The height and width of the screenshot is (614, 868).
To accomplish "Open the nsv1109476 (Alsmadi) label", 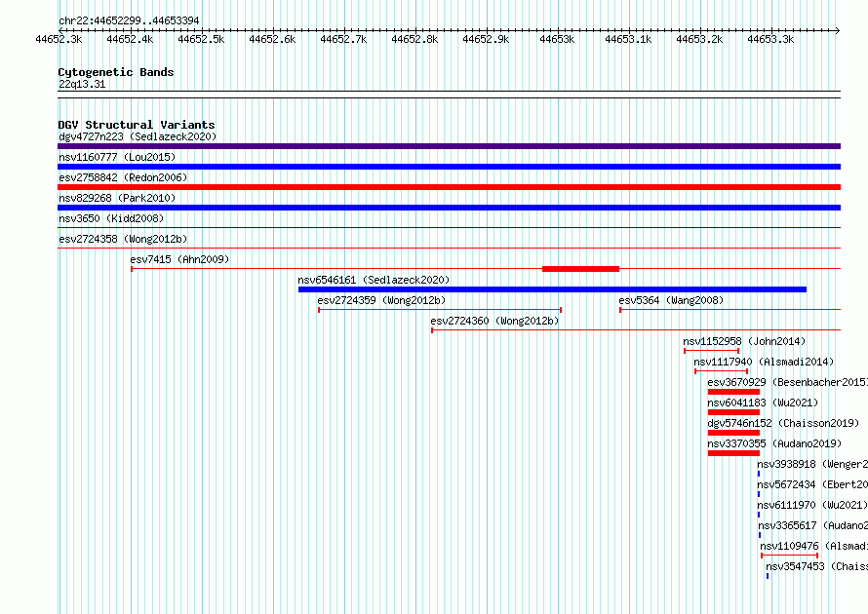I will tap(813, 546).
